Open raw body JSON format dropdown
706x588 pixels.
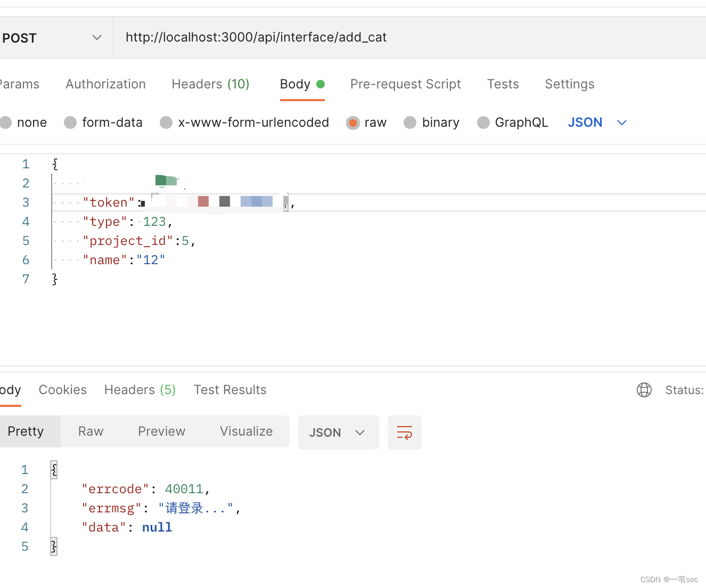coord(597,123)
